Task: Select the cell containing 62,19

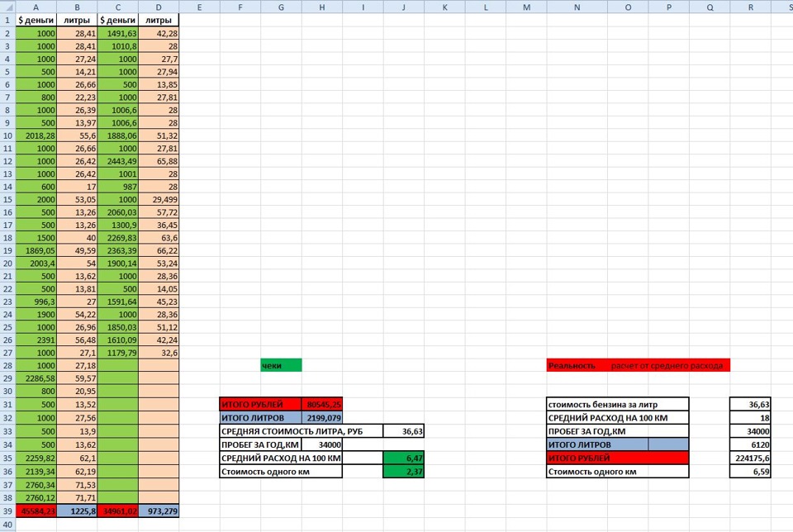Action: pyautogui.click(x=77, y=472)
